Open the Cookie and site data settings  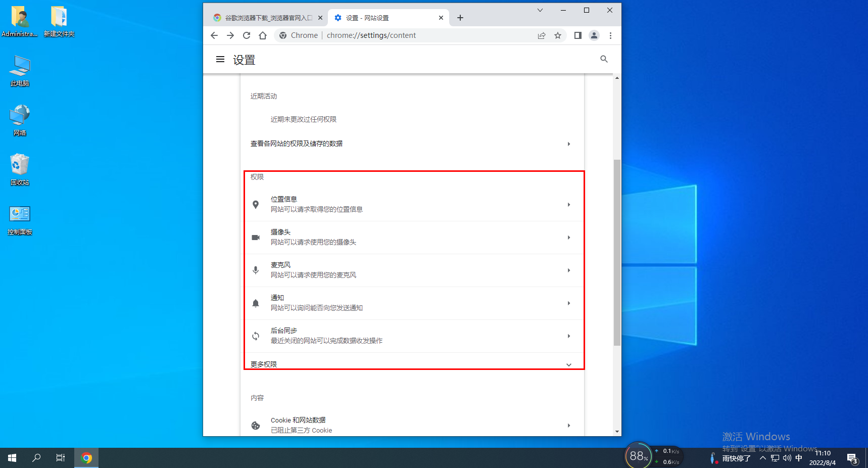click(x=412, y=425)
